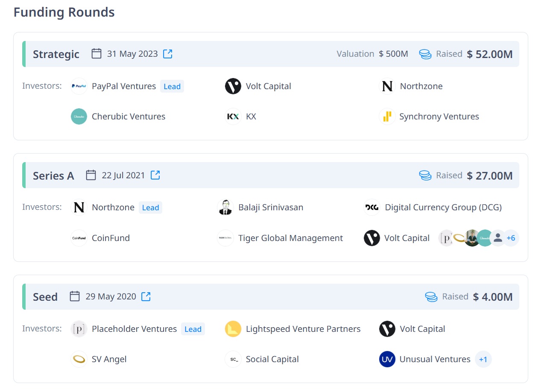541x392 pixels.
Task: Open the Social Capital investor profile
Action: [x=272, y=359]
